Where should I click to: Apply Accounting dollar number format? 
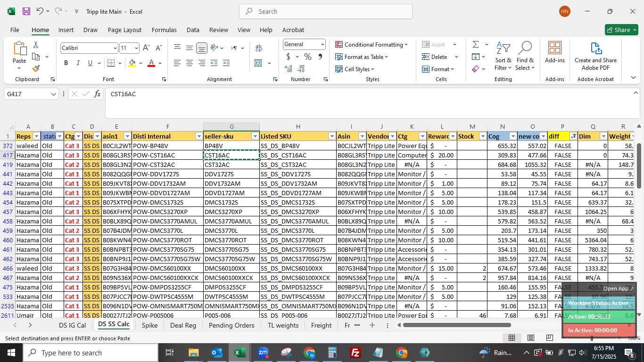tap(288, 57)
